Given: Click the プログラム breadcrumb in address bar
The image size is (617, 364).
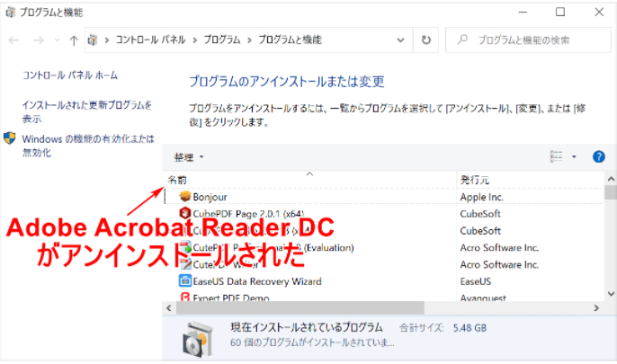Looking at the screenshot, I should tap(221, 40).
